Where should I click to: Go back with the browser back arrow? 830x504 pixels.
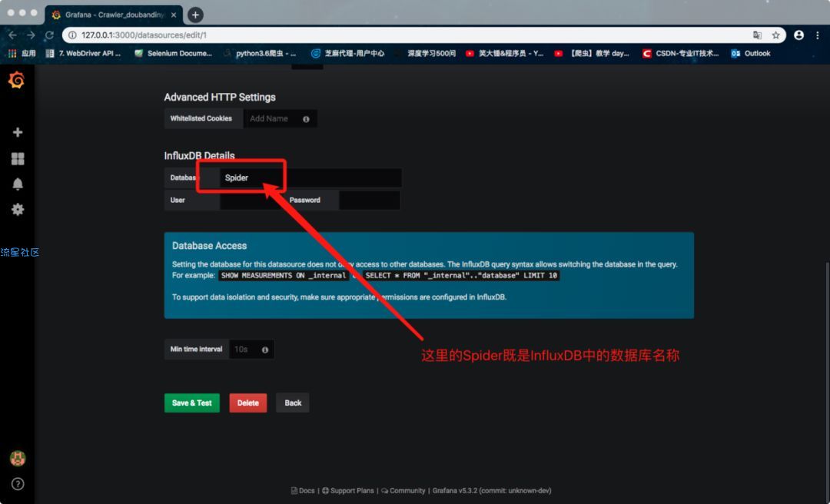(x=13, y=35)
